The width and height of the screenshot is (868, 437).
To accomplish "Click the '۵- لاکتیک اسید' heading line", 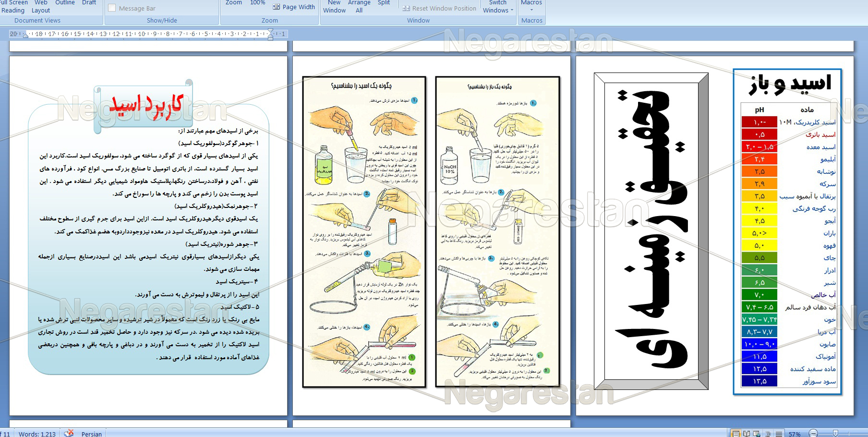I will [x=240, y=307].
